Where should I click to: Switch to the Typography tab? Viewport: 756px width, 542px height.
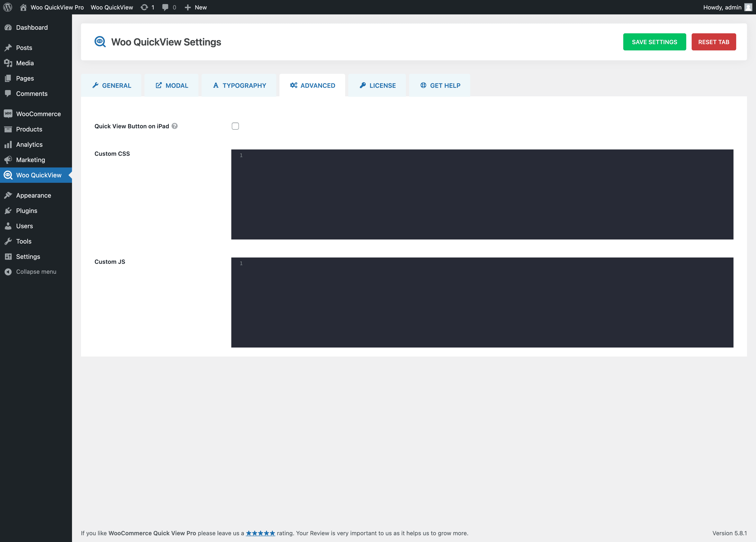[x=239, y=85]
